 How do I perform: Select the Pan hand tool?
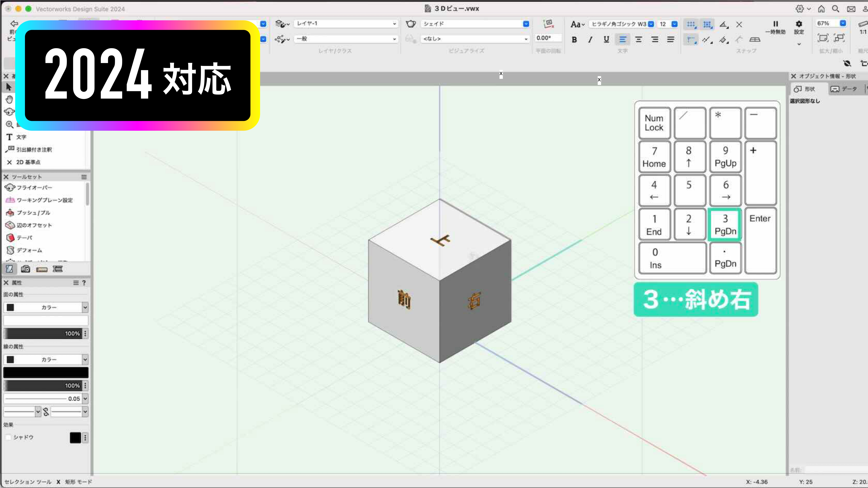pyautogui.click(x=9, y=99)
